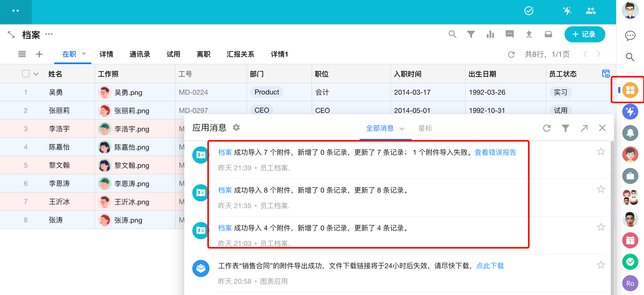Click the search icon in worksheet toolbar
644x295 pixels.
tap(452, 34)
